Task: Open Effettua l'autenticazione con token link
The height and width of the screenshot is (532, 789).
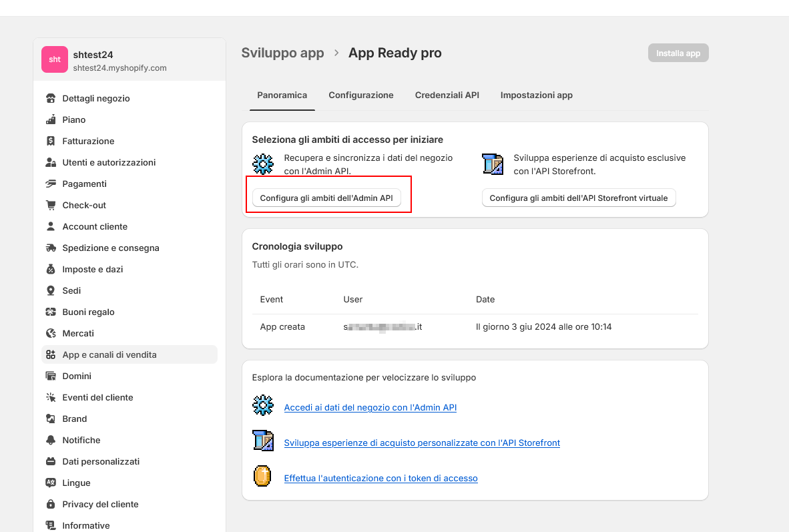Action: coord(381,478)
